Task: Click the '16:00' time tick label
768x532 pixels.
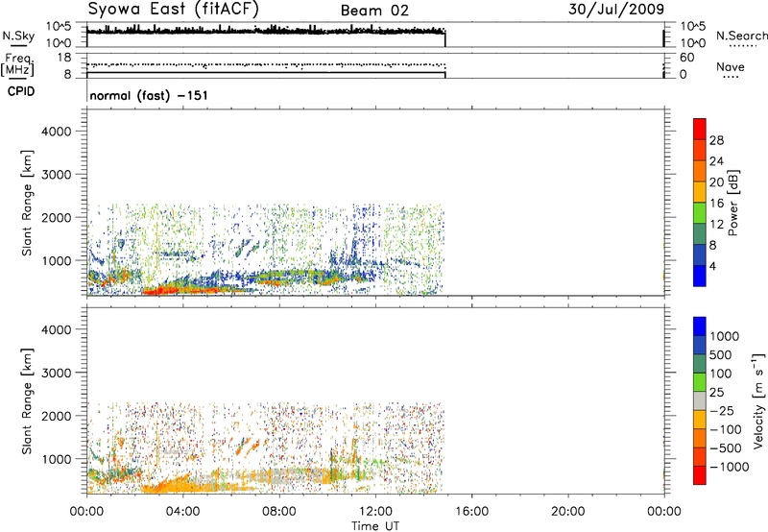Action: tap(471, 512)
